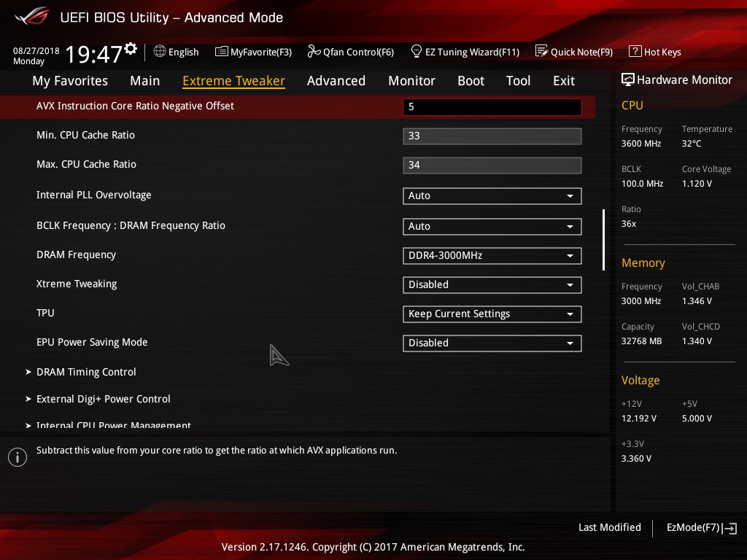Click EPU Power Saving Mode label
This screenshot has width=747, height=560.
pyautogui.click(x=92, y=342)
